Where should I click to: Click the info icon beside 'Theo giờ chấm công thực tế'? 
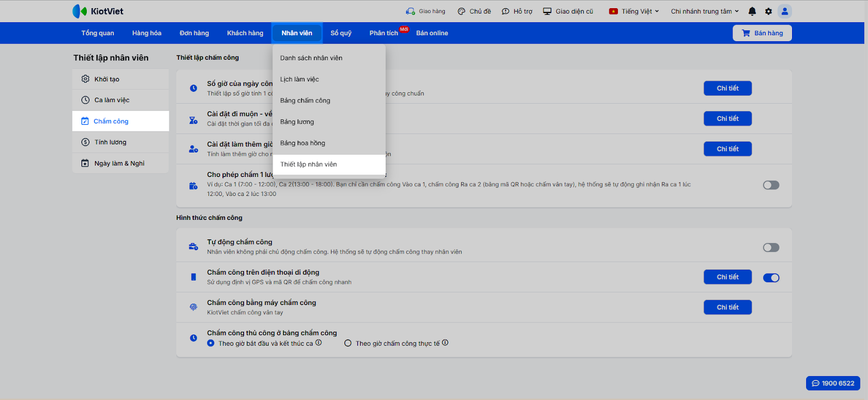click(x=445, y=342)
